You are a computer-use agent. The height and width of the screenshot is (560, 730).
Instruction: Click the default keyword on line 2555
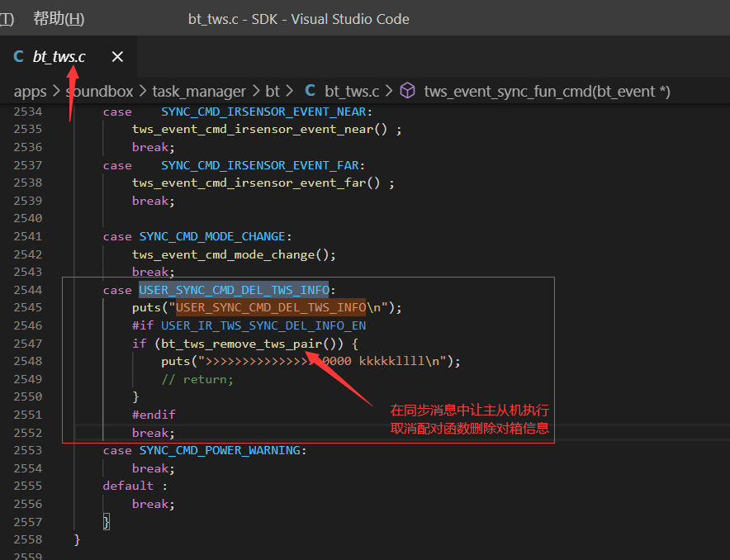[x=128, y=486]
